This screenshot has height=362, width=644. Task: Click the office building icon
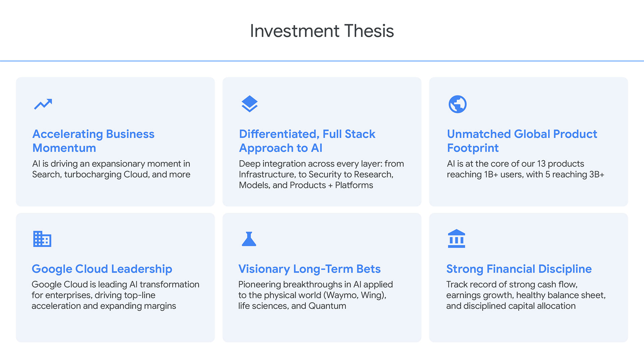[x=42, y=239]
